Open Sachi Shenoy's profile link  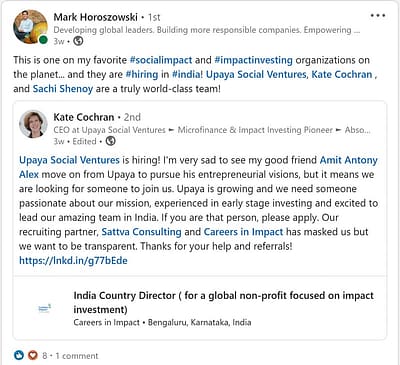[63, 89]
